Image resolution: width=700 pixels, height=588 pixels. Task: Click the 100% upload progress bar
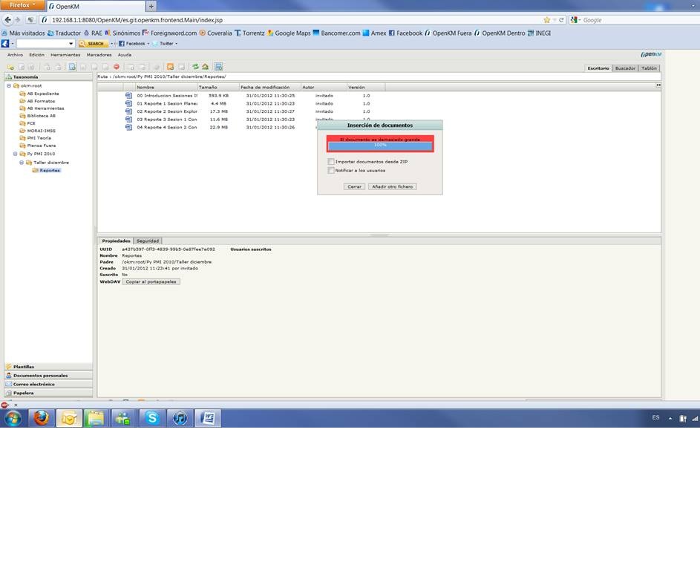tap(380, 146)
